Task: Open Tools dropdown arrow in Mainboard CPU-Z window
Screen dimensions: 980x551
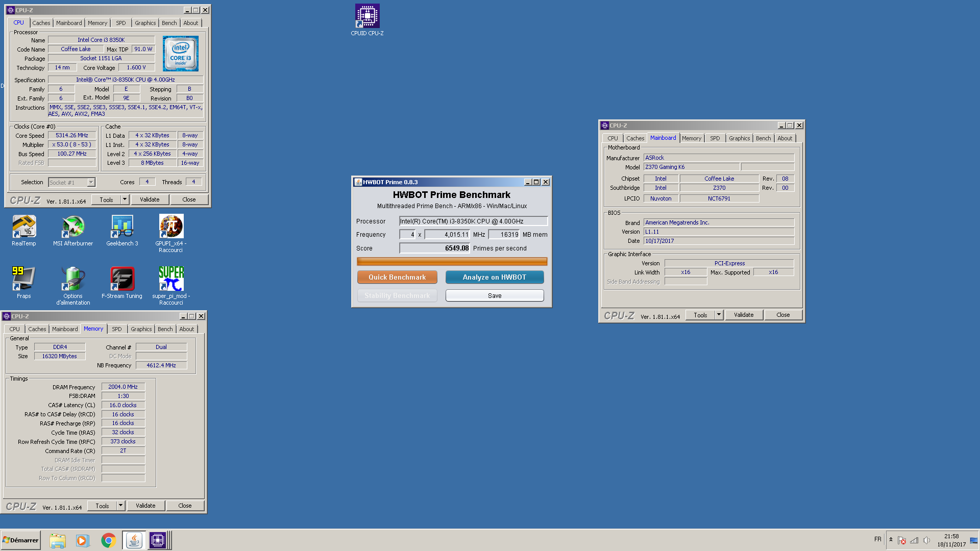Action: click(719, 315)
